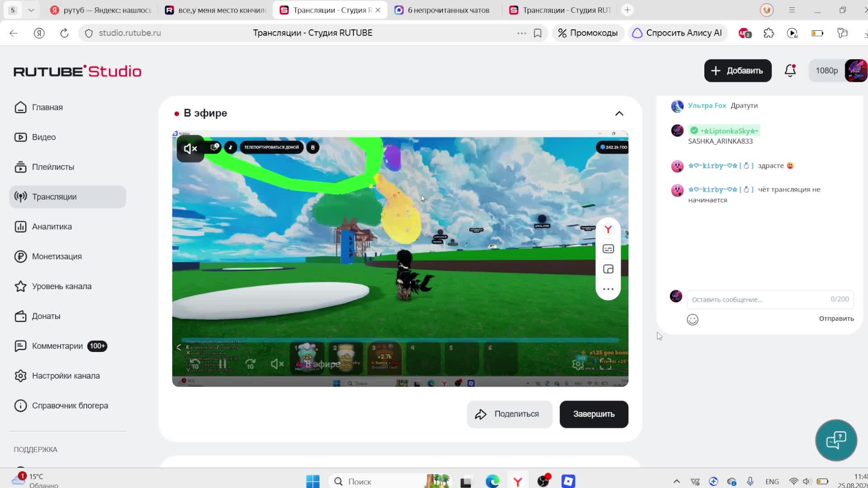Click the Добавить button

(x=738, y=70)
